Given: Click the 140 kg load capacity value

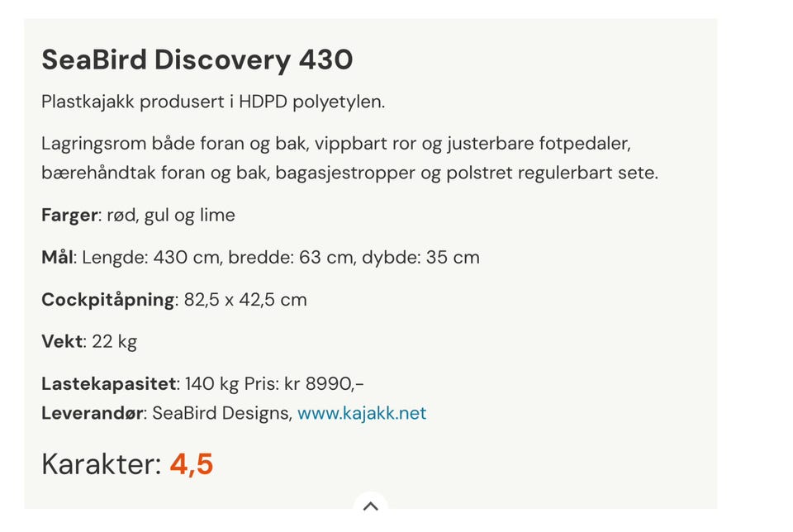Looking at the screenshot, I should [211, 384].
